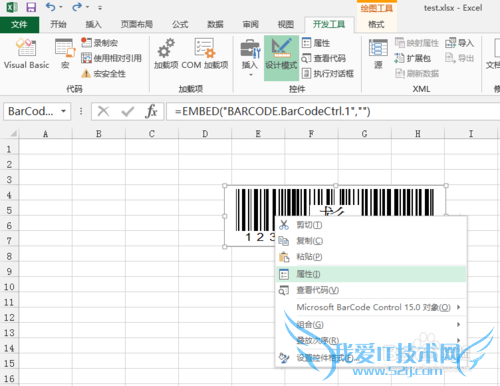Open the Visual Basic editor

click(26, 53)
